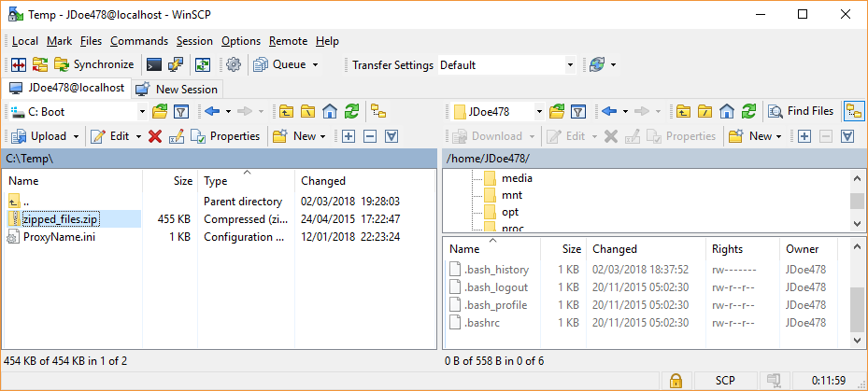Viewport: 868px width, 391px height.
Task: Open the Queue dropdown arrow
Action: coord(315,64)
